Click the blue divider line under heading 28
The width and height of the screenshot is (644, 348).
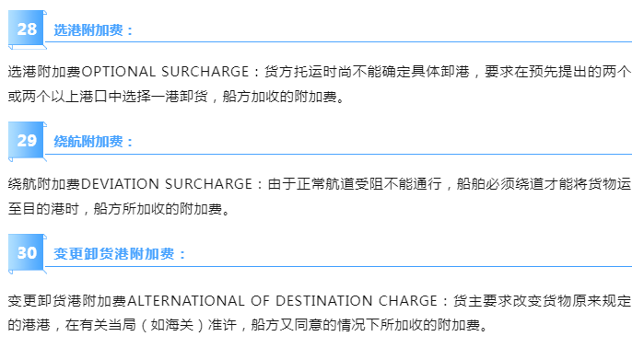[x=338, y=41]
